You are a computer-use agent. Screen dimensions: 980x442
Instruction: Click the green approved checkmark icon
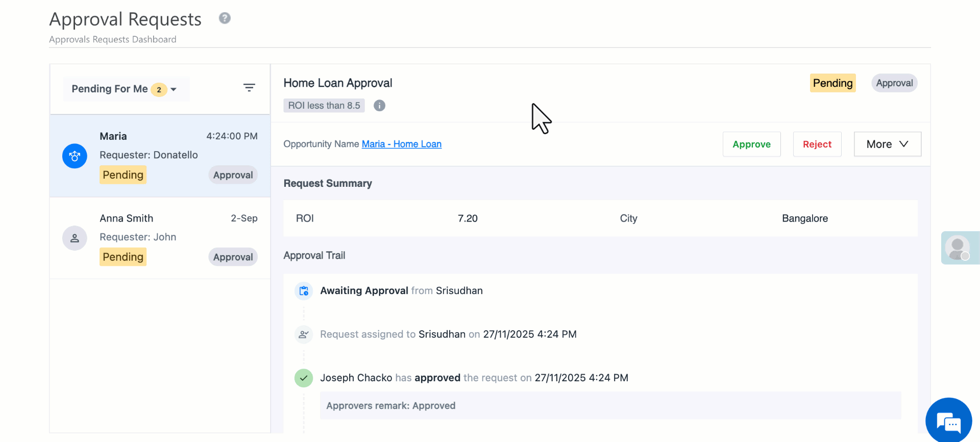304,378
